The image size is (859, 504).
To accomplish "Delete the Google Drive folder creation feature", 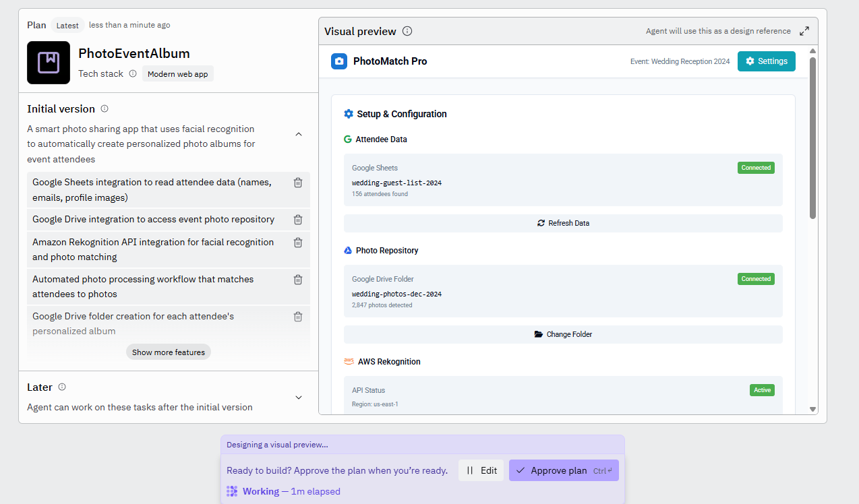I will pyautogui.click(x=298, y=316).
